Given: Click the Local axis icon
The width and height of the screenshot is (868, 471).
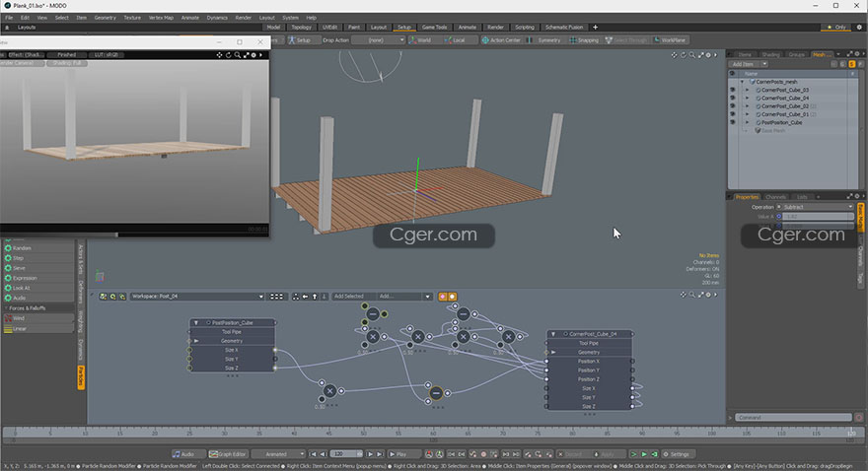Looking at the screenshot, I should coord(448,40).
